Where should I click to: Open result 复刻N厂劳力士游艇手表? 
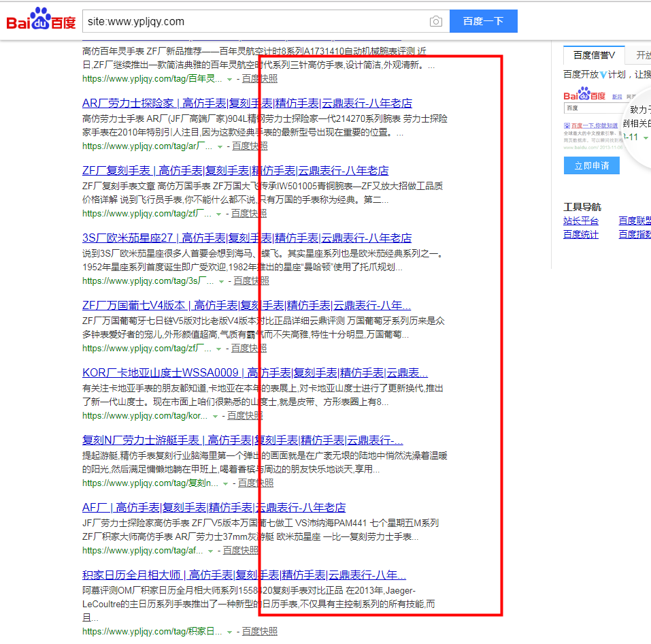tap(242, 440)
